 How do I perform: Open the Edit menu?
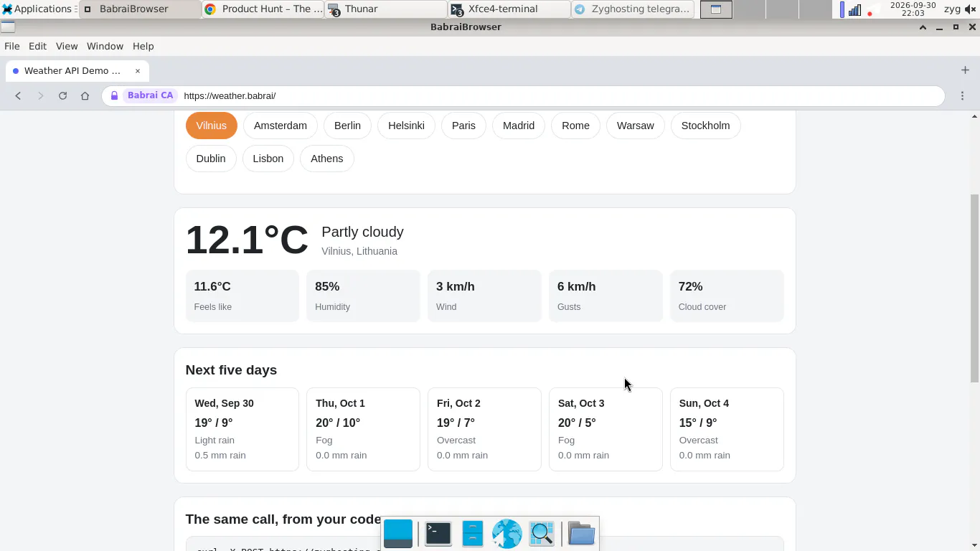37,46
